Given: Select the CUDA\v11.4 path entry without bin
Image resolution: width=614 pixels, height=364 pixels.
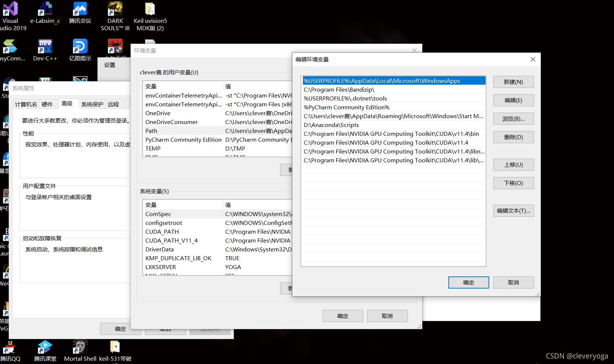Looking at the screenshot, I should tap(394, 143).
